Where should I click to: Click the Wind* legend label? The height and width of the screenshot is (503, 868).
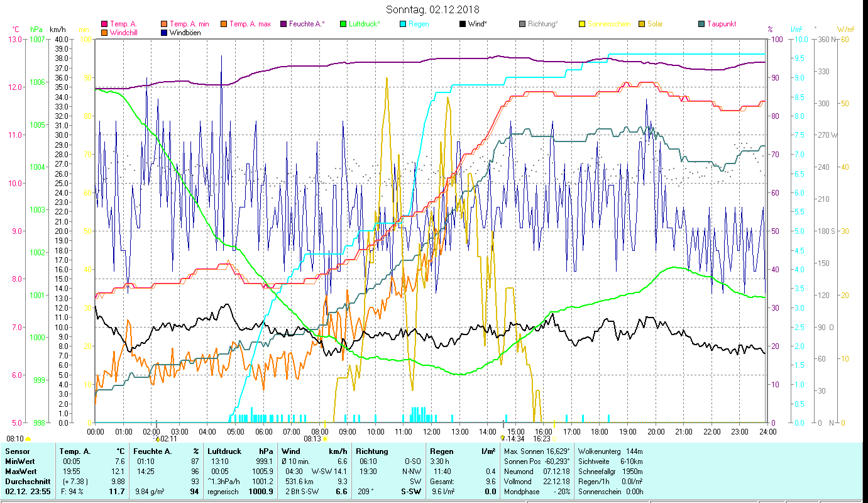tap(478, 25)
